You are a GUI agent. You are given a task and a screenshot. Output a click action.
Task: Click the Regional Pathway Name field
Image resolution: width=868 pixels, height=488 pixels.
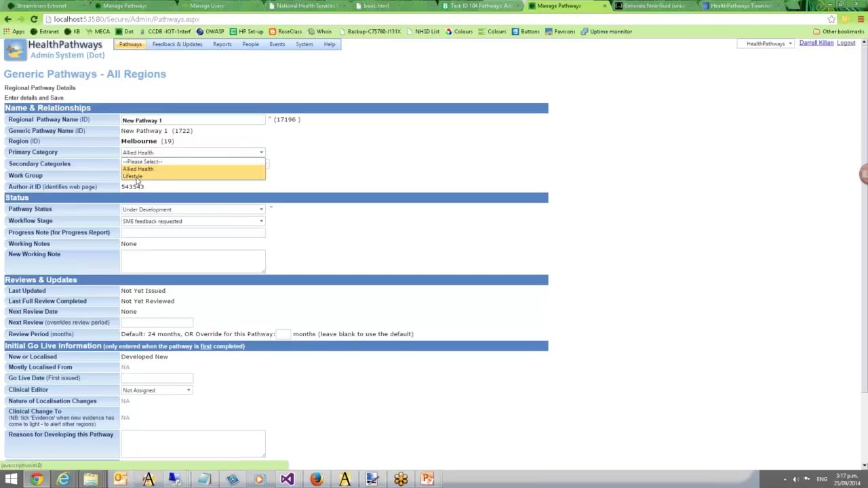pyautogui.click(x=193, y=120)
